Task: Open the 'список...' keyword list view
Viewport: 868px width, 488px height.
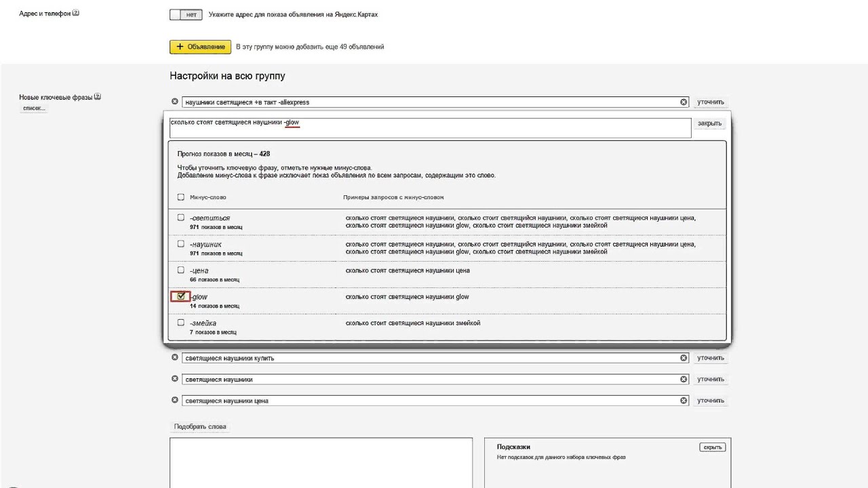Action: [33, 108]
